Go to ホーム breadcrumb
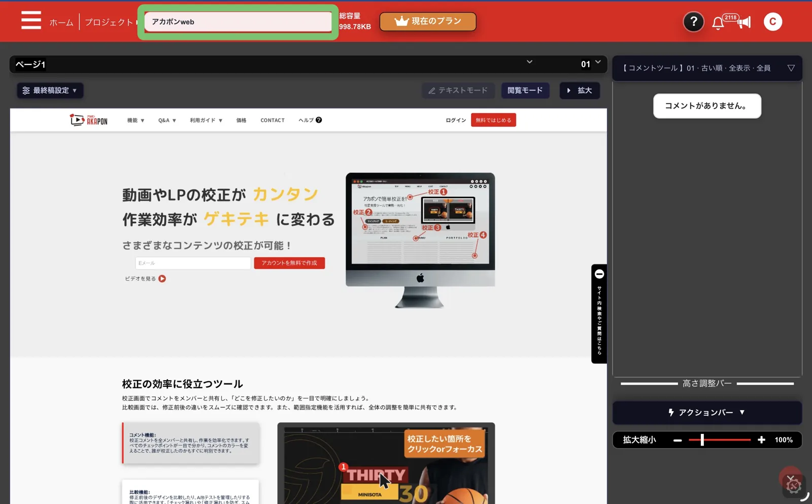This screenshot has width=812, height=504. point(61,22)
